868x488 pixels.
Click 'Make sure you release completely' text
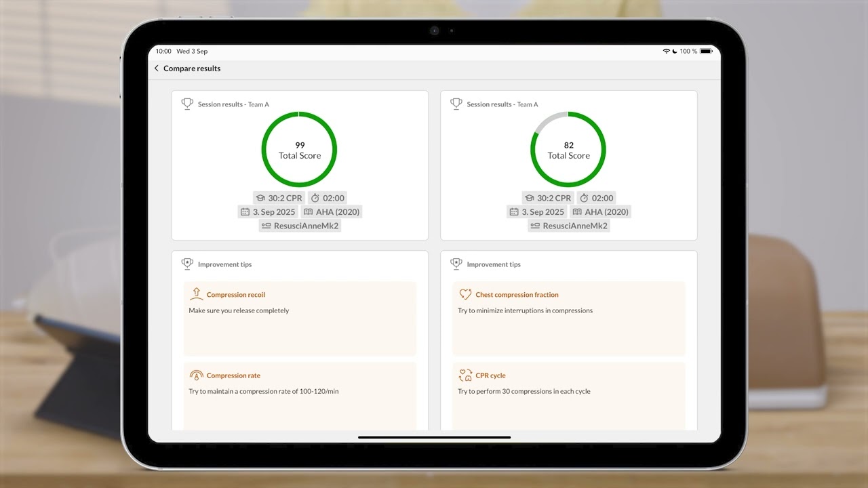(x=239, y=310)
